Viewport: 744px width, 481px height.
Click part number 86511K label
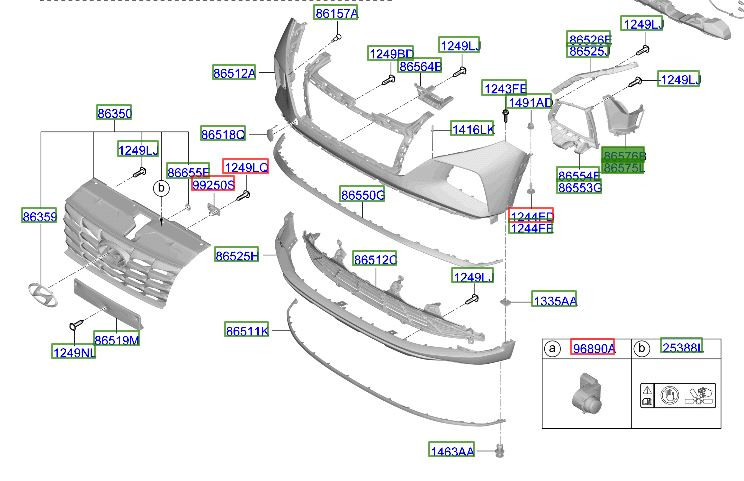(247, 330)
